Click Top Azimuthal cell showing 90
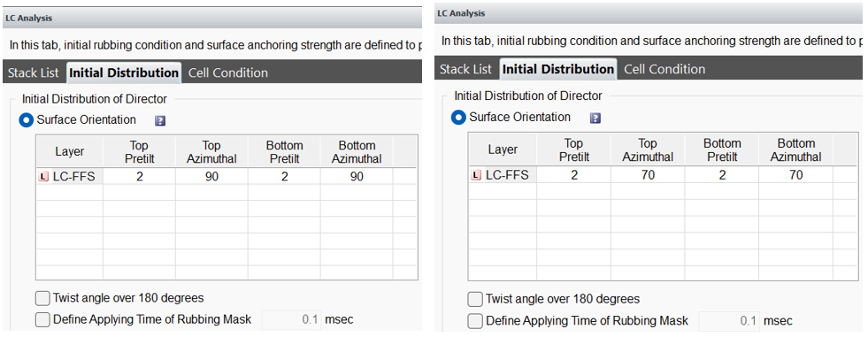 211,177
